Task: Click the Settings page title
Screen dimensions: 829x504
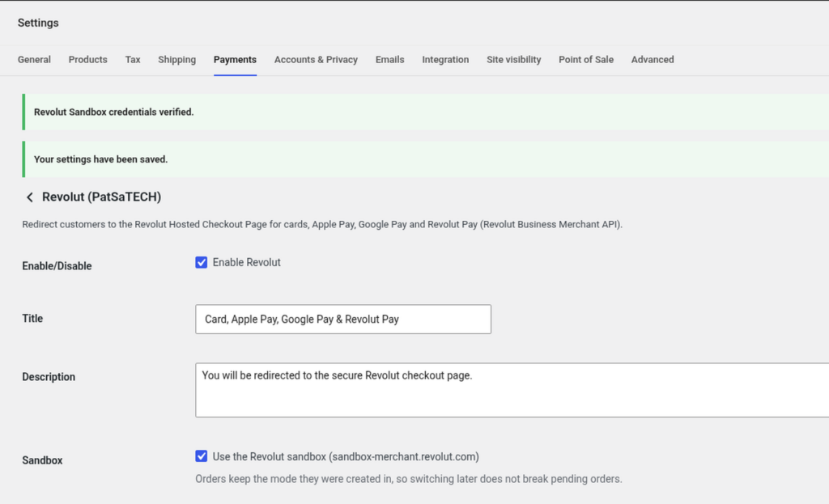Action: pyautogui.click(x=38, y=23)
